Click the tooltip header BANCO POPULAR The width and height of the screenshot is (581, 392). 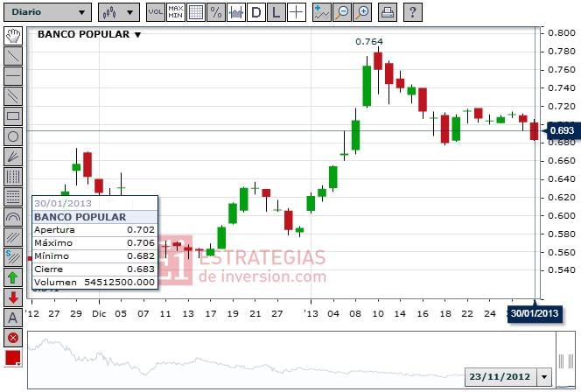(x=94, y=217)
